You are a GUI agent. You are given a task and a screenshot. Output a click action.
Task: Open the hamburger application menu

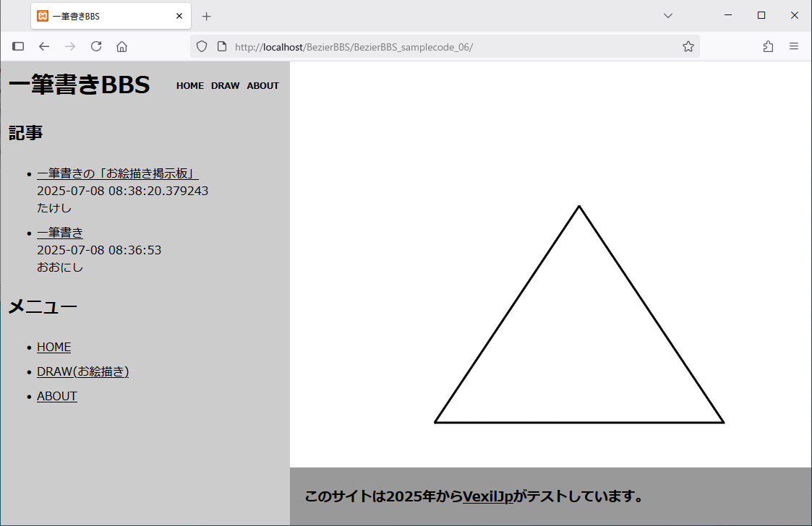pyautogui.click(x=794, y=46)
